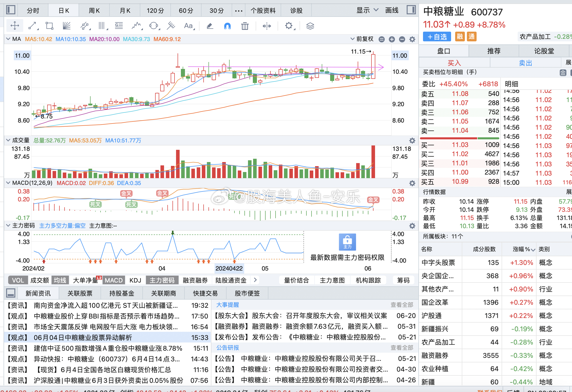The image size is (572, 392).
Task: Toggle the VOL indicator button
Action: 18,280
